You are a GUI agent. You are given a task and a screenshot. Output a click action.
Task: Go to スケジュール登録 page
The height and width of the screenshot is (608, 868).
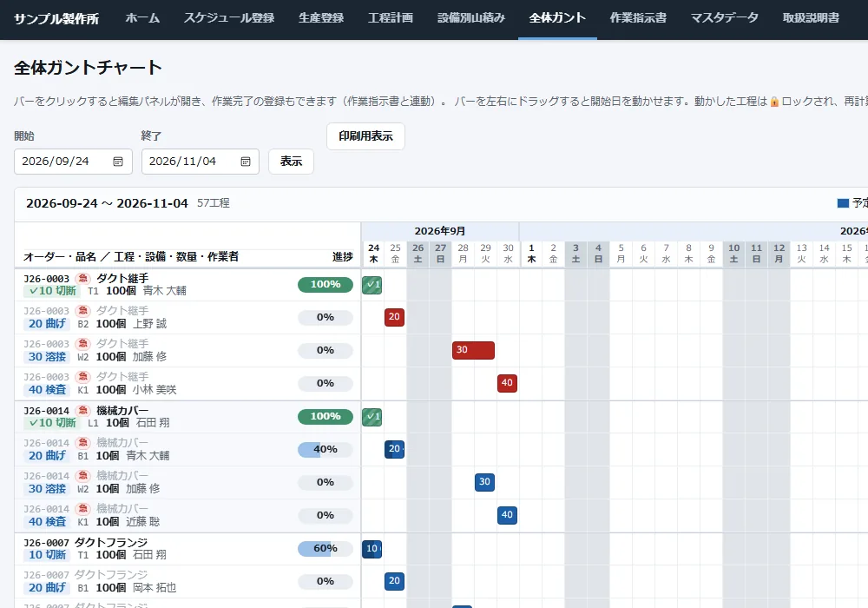point(228,18)
